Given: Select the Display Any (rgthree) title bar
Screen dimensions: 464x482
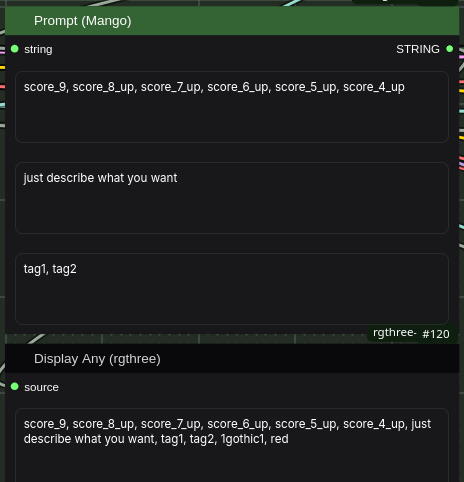Looking at the screenshot, I should (x=232, y=359).
